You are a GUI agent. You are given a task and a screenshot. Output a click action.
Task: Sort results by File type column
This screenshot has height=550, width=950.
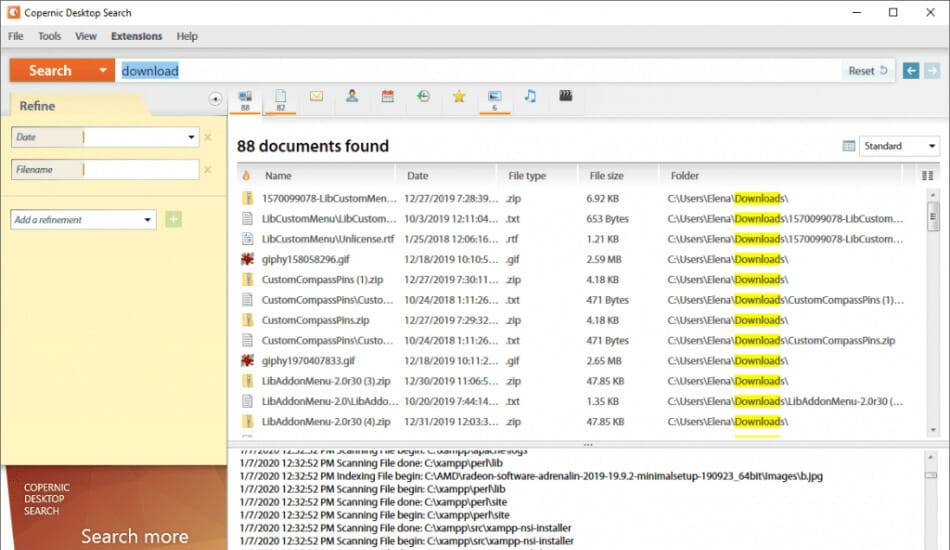[x=527, y=176]
